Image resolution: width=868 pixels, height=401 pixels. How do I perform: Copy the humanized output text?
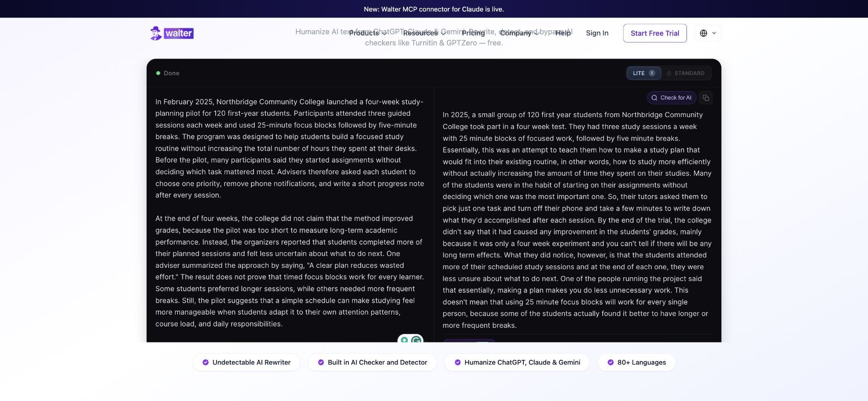tap(705, 98)
